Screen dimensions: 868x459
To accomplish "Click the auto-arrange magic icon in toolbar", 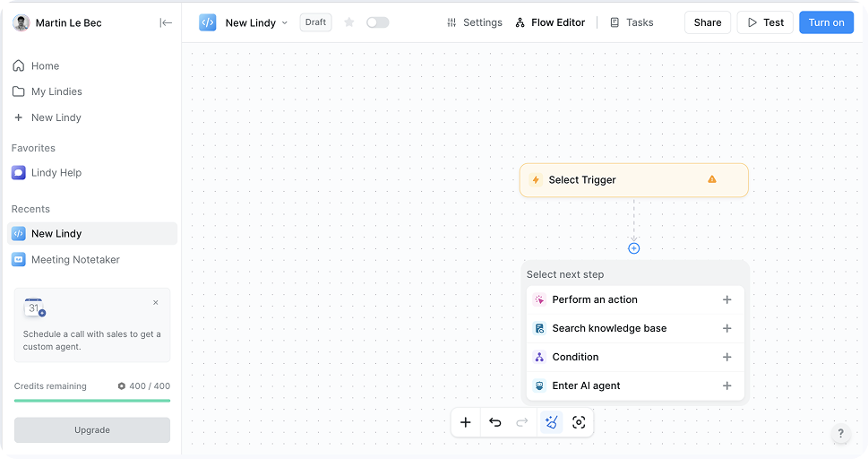I will [x=552, y=422].
